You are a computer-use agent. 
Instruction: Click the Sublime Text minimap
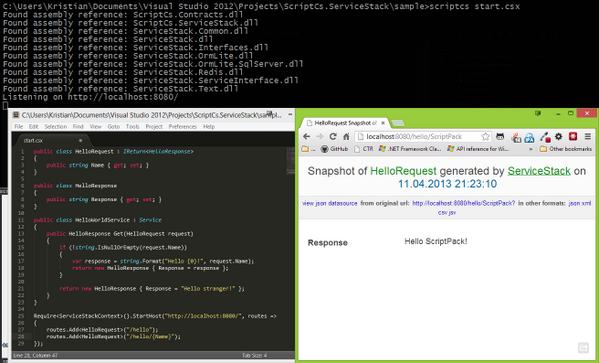(x=290, y=160)
